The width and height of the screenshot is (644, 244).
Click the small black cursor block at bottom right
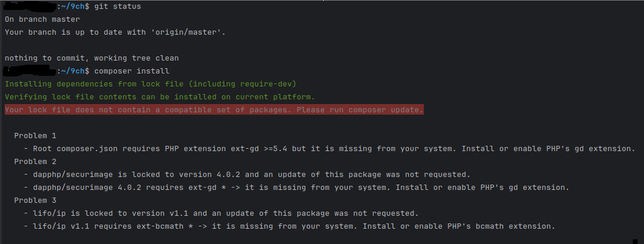[x=636, y=242]
